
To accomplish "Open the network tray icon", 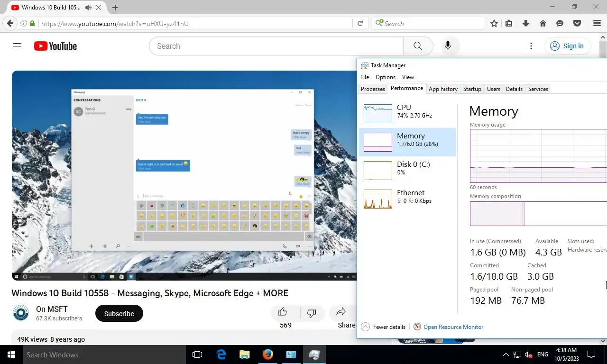I will click(517, 355).
